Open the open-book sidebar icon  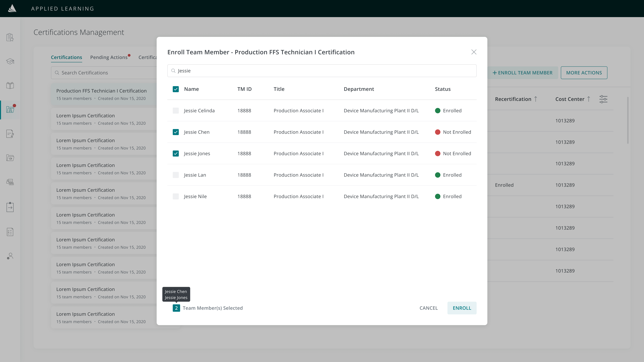tap(10, 85)
